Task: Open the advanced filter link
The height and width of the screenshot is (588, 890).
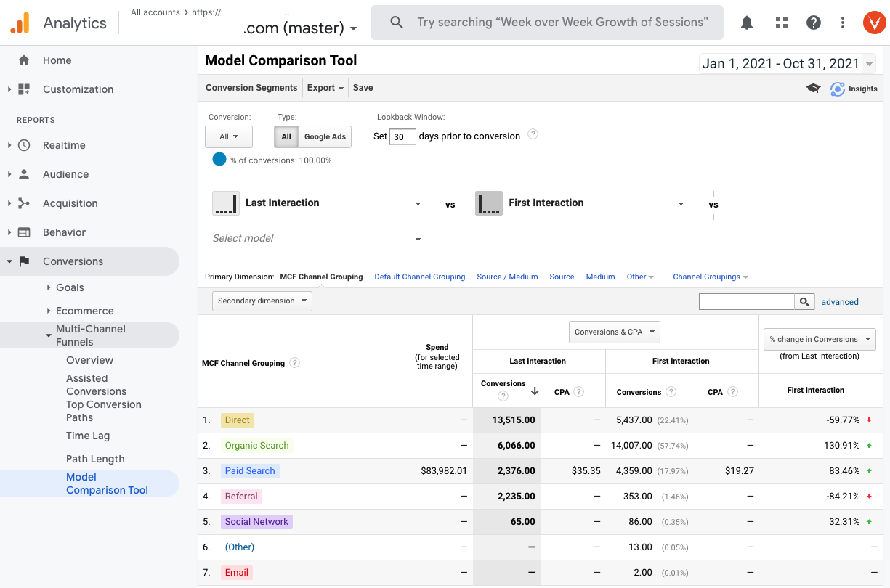Action: 840,301
